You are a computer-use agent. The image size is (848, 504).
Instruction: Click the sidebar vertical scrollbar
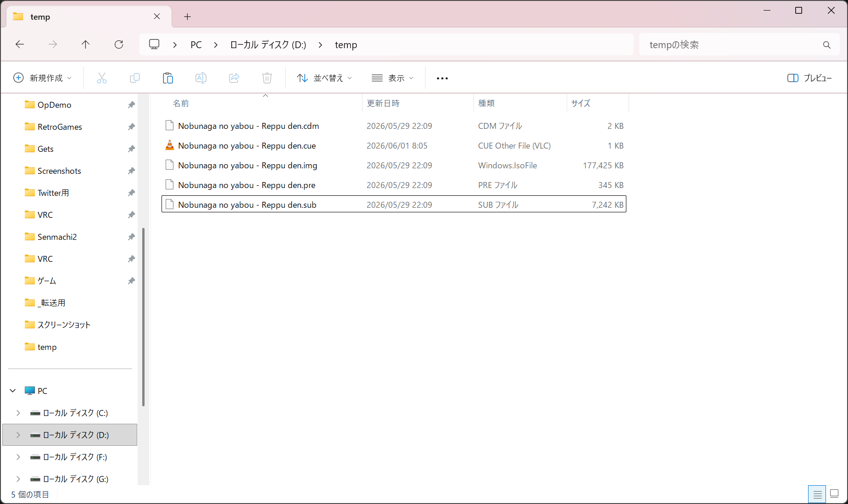click(143, 316)
